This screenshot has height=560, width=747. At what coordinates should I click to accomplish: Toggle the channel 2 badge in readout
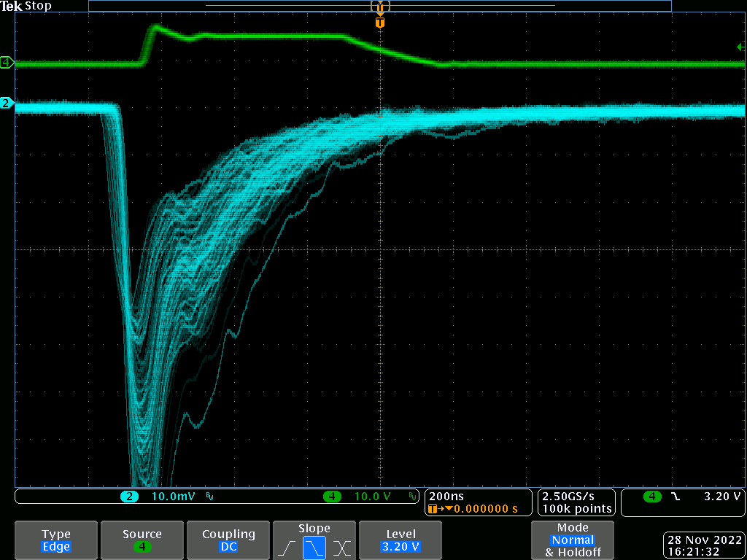[x=130, y=497]
